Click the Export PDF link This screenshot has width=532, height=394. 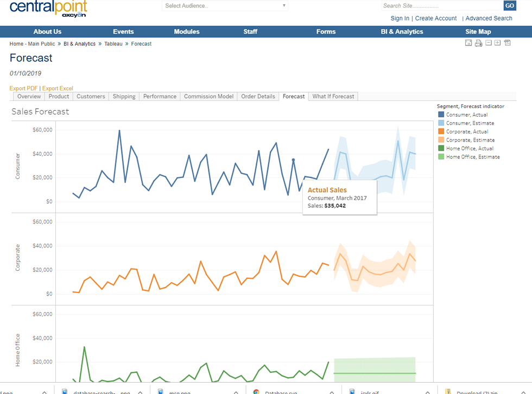(23, 88)
